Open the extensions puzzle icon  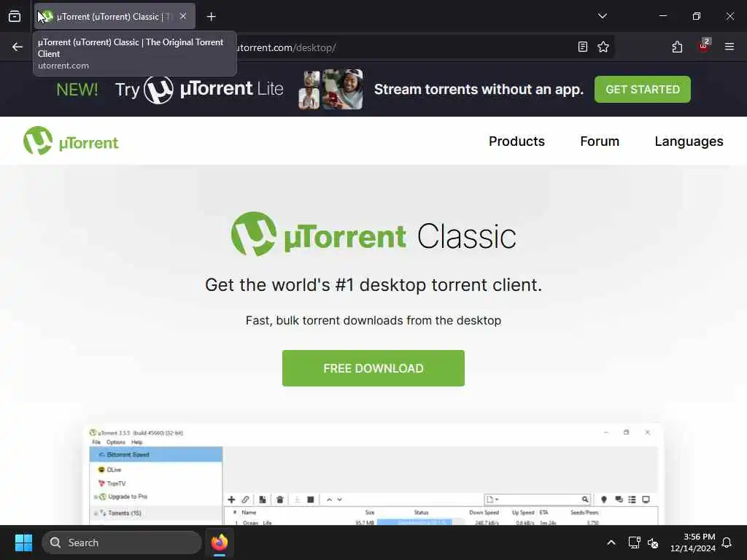[x=677, y=47]
